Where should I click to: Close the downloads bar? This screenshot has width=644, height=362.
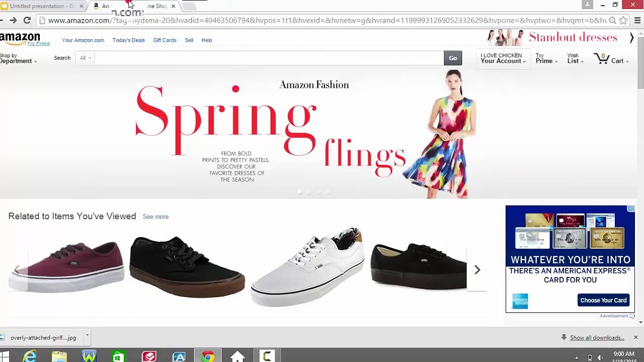[x=635, y=337]
